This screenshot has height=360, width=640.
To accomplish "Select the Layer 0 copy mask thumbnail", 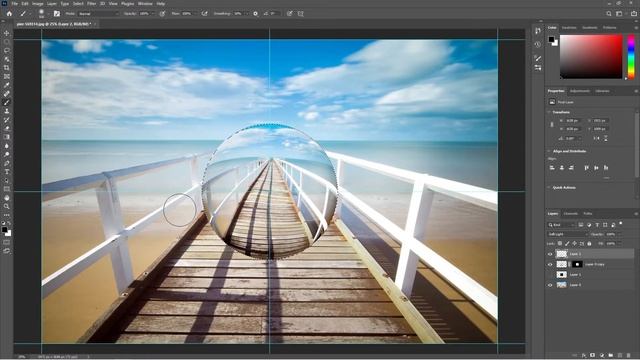I will [x=577, y=264].
